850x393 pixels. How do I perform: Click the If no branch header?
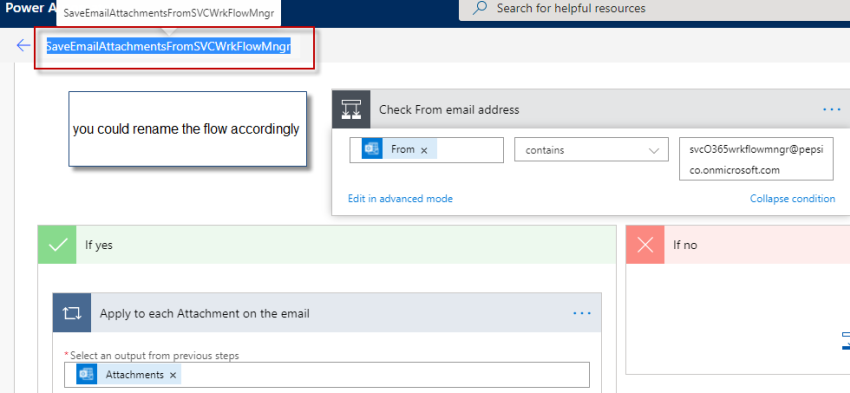(738, 245)
